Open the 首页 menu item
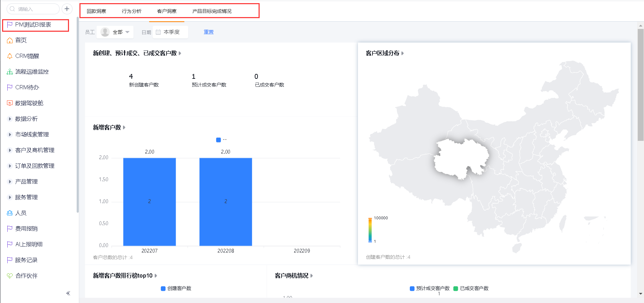The image size is (644, 303). 21,40
